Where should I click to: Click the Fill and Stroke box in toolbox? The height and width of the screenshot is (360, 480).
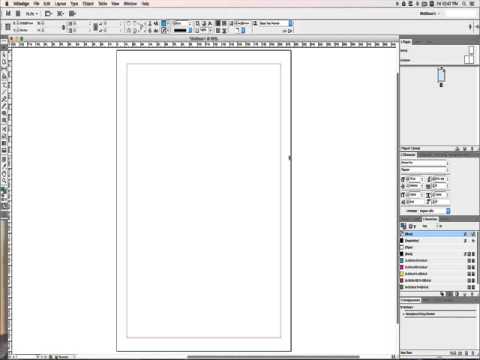[4, 191]
